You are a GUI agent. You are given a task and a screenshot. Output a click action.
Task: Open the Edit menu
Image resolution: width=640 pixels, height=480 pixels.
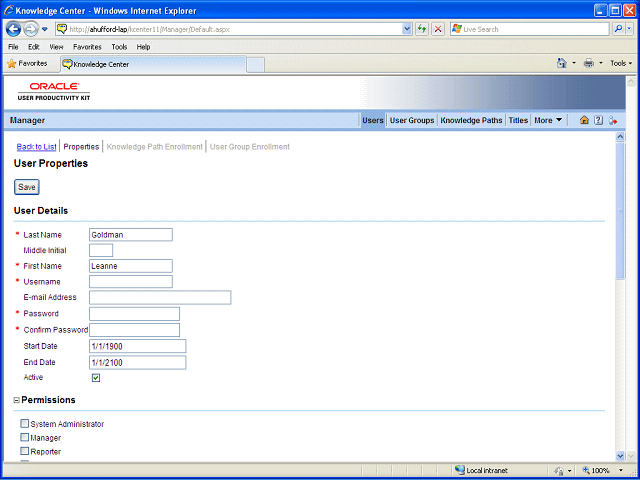pyautogui.click(x=33, y=47)
